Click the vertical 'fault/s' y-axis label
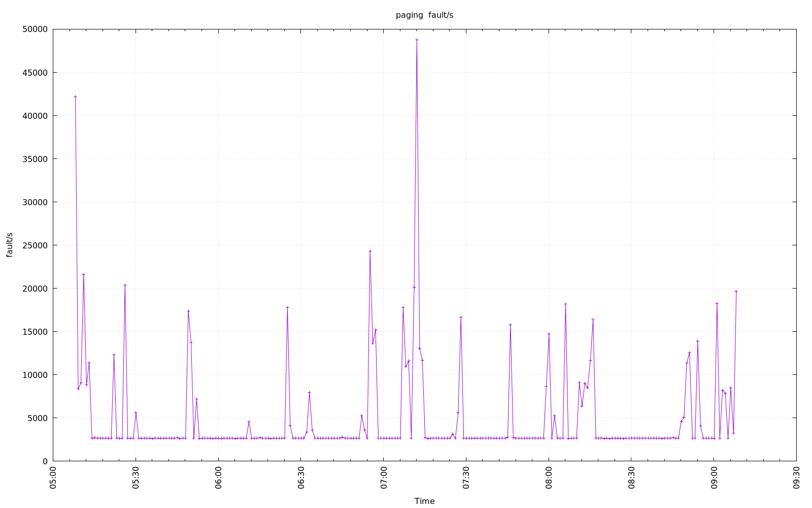Image resolution: width=812 pixels, height=508 pixels. point(10,245)
